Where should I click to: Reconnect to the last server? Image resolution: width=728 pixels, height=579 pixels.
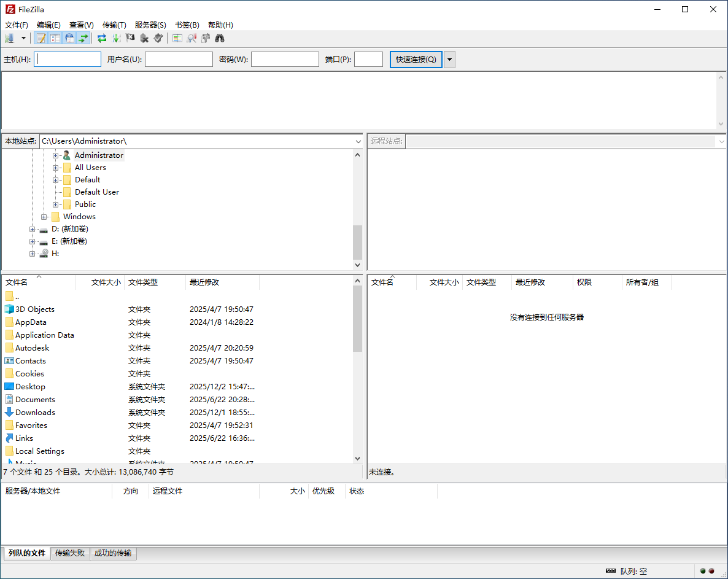click(x=158, y=38)
